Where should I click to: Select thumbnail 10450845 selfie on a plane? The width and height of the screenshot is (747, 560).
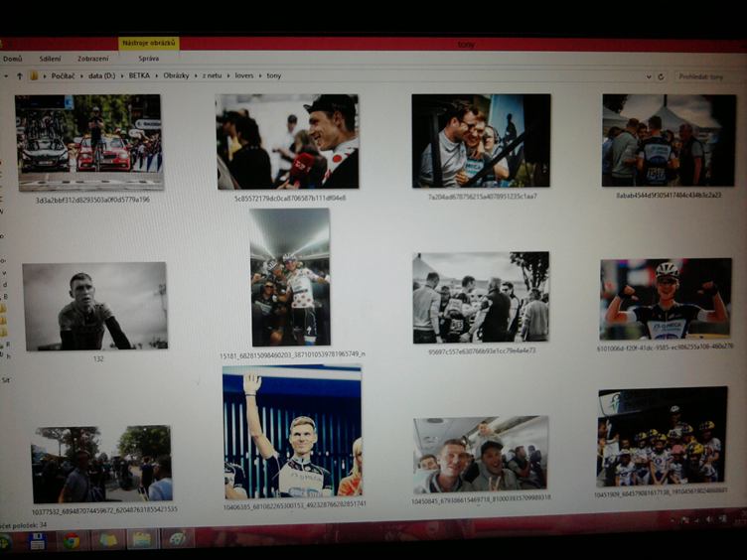(x=481, y=455)
